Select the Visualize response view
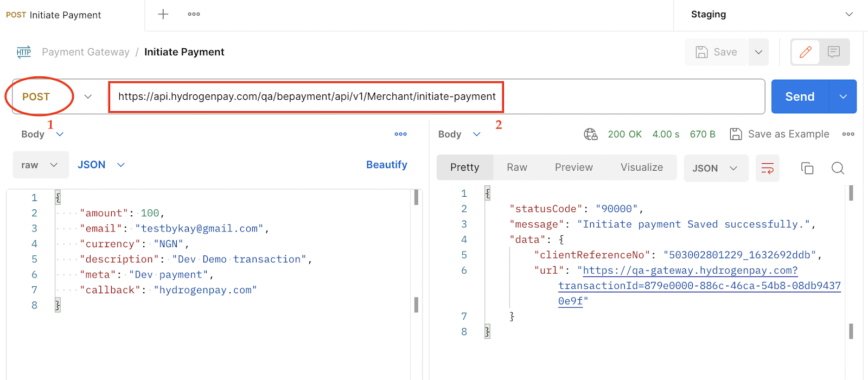The width and height of the screenshot is (868, 380). 642,168
